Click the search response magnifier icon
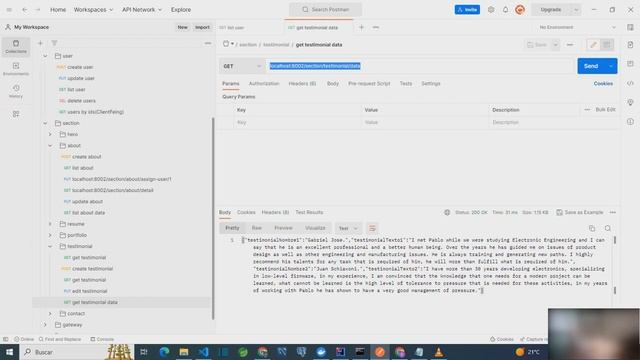The width and height of the screenshot is (640, 360). pyautogui.click(x=608, y=228)
